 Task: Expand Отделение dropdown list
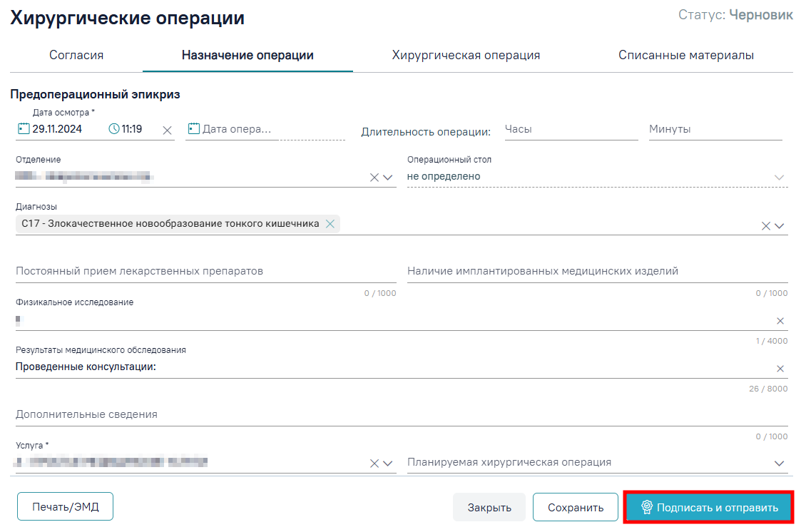click(388, 177)
